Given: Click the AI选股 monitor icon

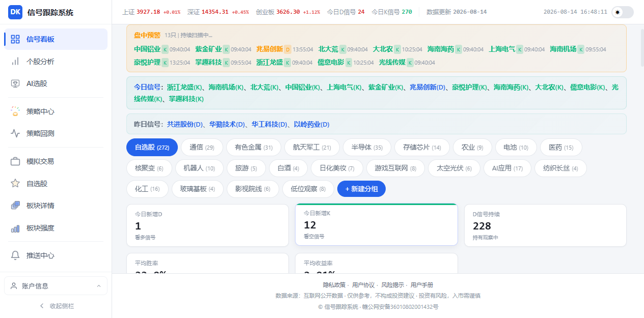Looking at the screenshot, I should click(15, 83).
